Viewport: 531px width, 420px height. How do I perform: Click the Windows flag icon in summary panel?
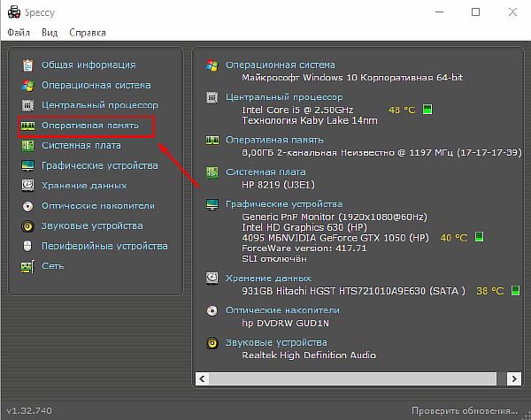[212, 65]
